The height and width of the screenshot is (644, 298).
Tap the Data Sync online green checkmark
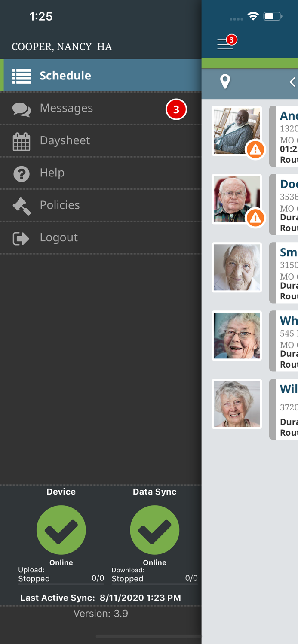point(155,530)
